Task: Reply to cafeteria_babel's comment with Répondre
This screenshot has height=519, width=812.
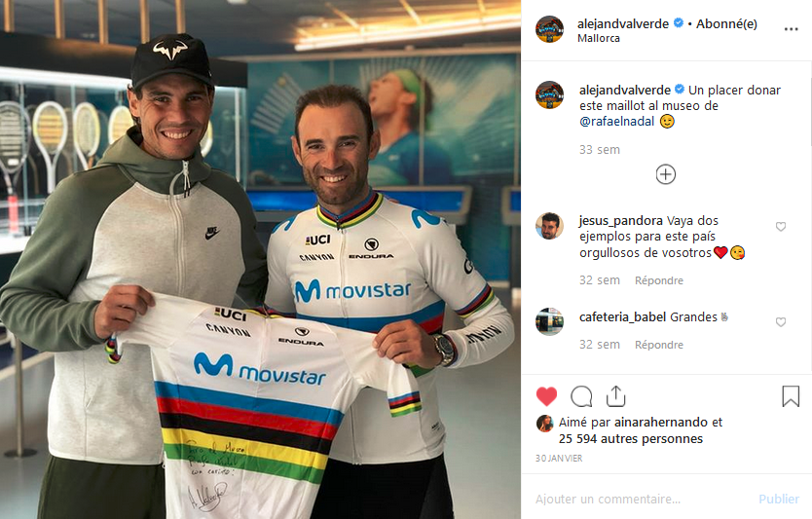Action: click(x=659, y=345)
